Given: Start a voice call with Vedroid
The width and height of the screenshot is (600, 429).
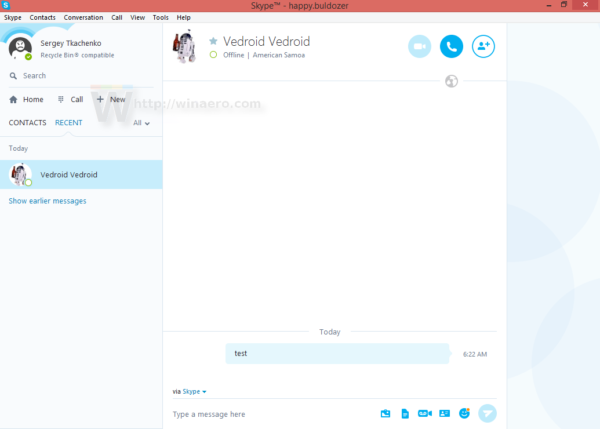Looking at the screenshot, I should (x=452, y=46).
